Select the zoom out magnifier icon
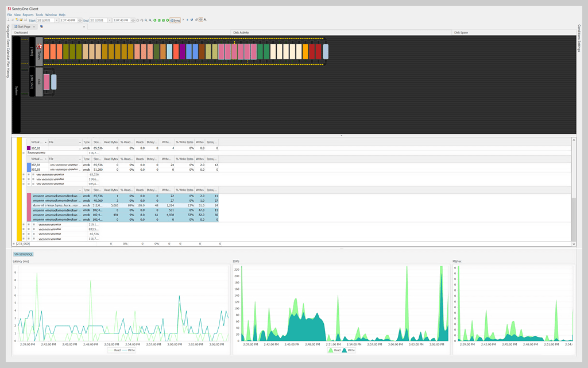This screenshot has width=588, height=368. coord(150,19)
